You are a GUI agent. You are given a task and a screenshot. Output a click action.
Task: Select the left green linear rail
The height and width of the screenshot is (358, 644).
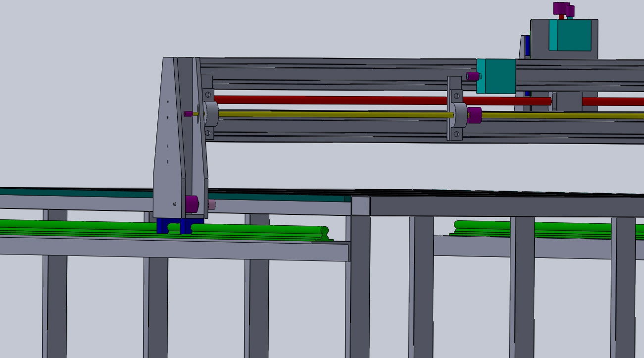click(x=163, y=230)
